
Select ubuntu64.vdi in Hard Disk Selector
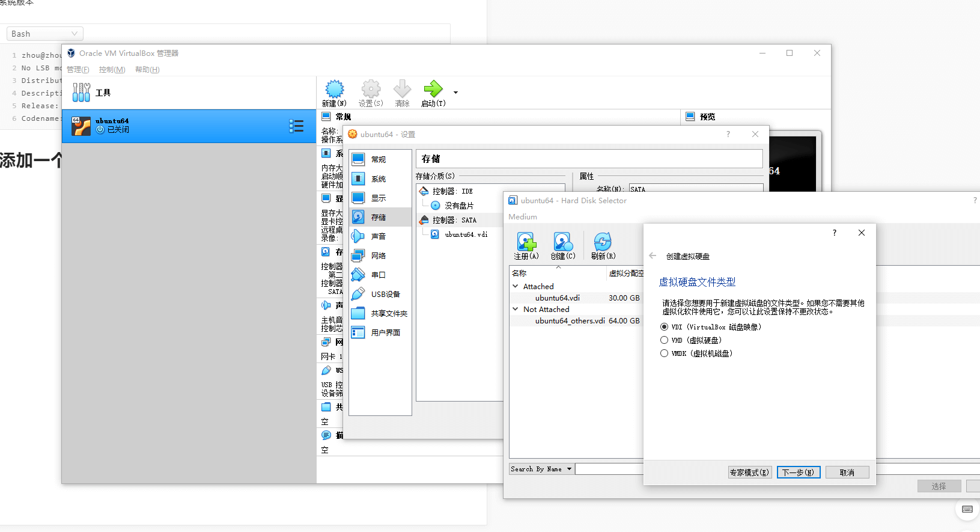(x=558, y=298)
